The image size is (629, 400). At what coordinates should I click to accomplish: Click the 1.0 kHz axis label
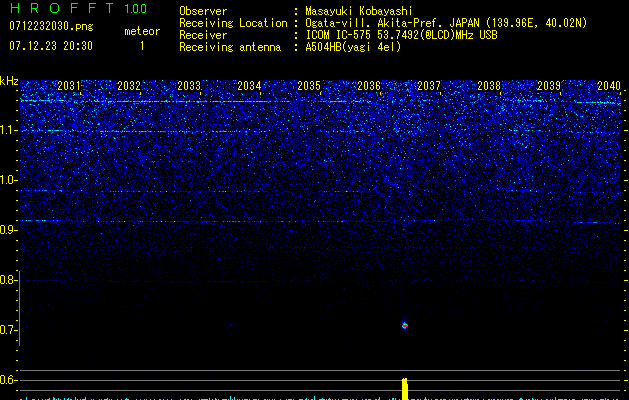coord(8,180)
